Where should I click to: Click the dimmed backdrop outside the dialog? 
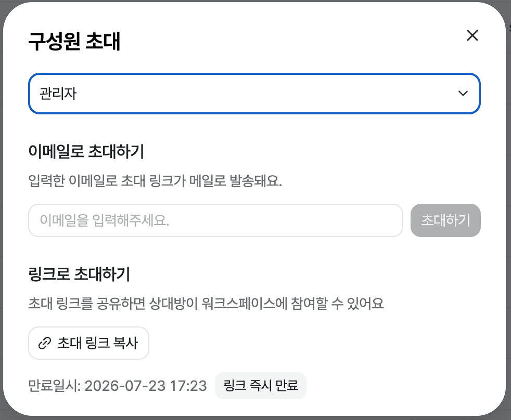click(x=508, y=208)
